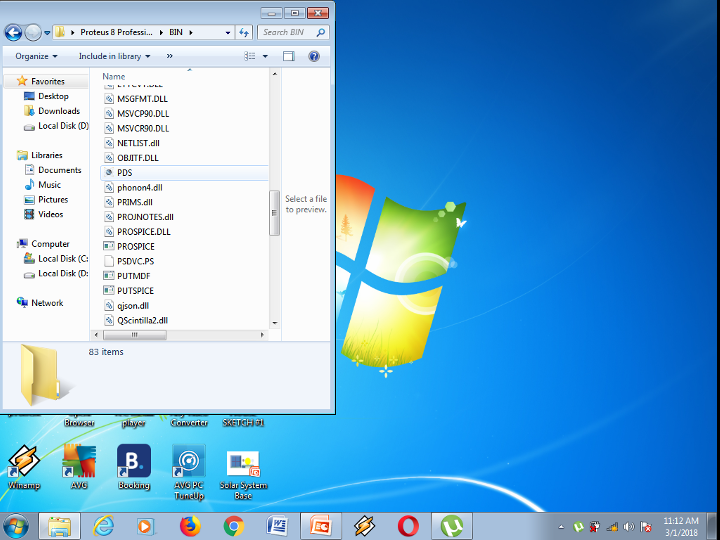This screenshot has width=720, height=540.
Task: Open the change view options arrow
Action: tap(266, 57)
